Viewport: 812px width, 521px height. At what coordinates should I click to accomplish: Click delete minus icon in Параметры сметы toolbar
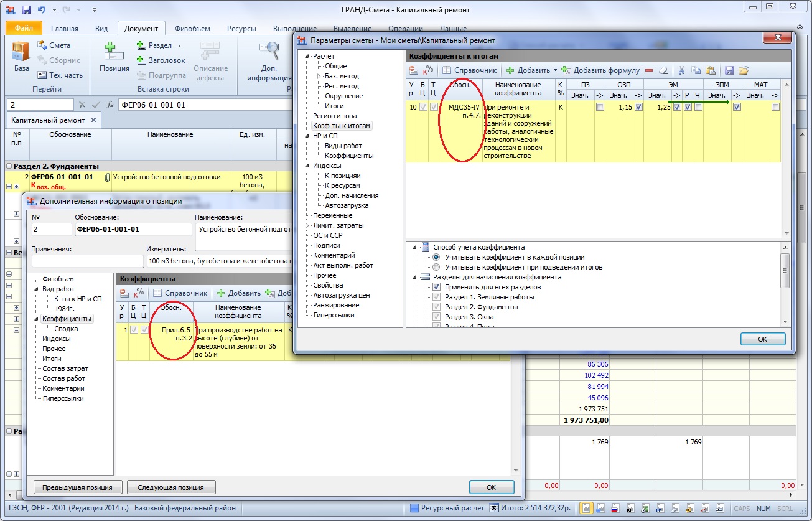pos(649,70)
